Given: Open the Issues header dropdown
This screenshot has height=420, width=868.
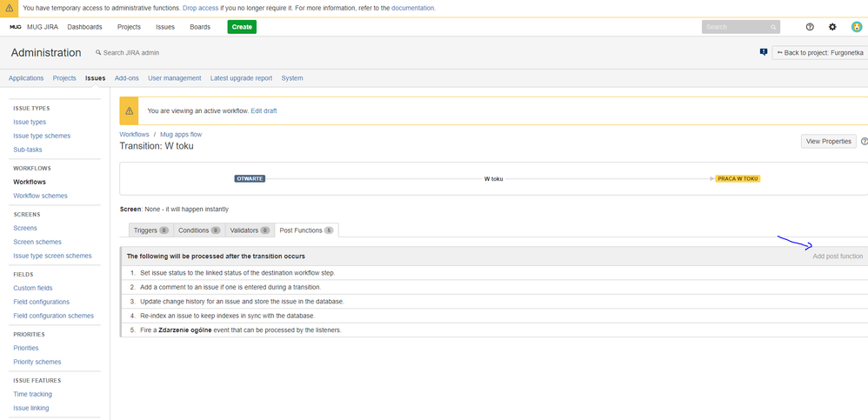Looking at the screenshot, I should tap(165, 27).
